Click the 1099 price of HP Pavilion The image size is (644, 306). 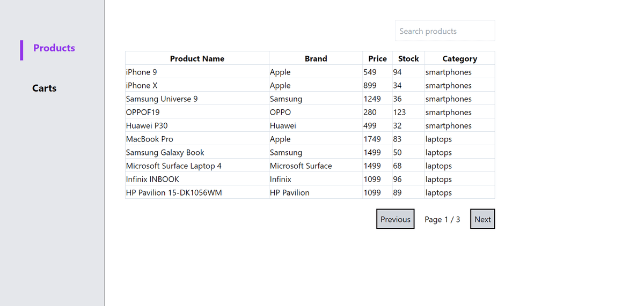pyautogui.click(x=372, y=192)
